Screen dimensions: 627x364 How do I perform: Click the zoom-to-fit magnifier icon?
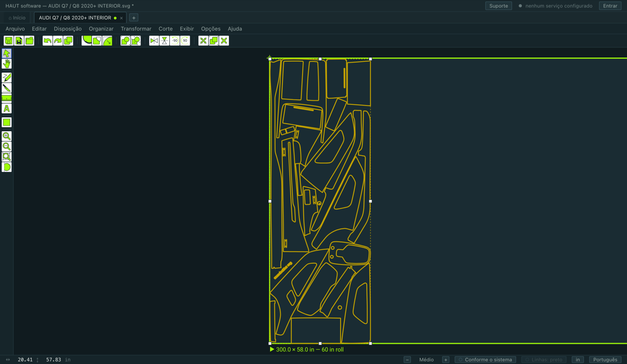[x=7, y=157]
